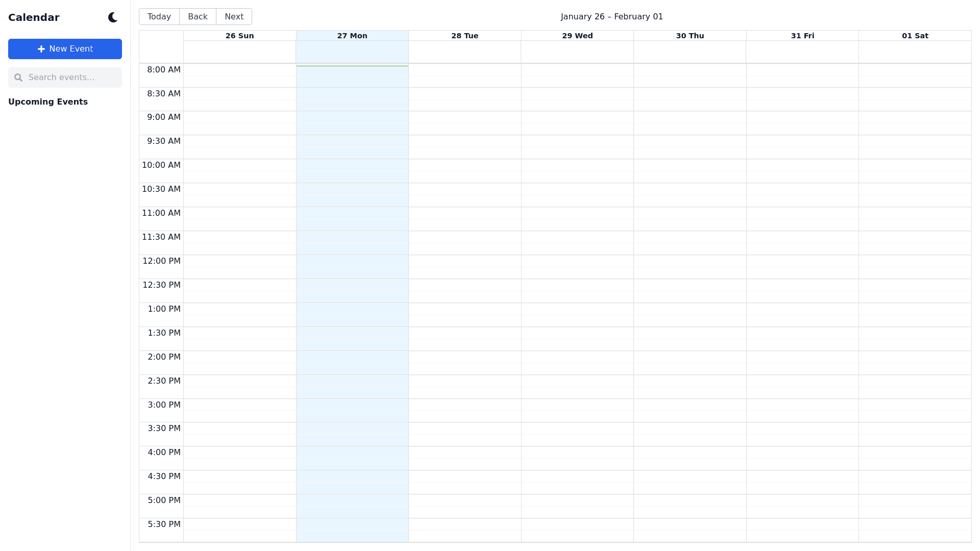Click Saturday 4:00 PM time slot
980x551 pixels.
click(915, 453)
